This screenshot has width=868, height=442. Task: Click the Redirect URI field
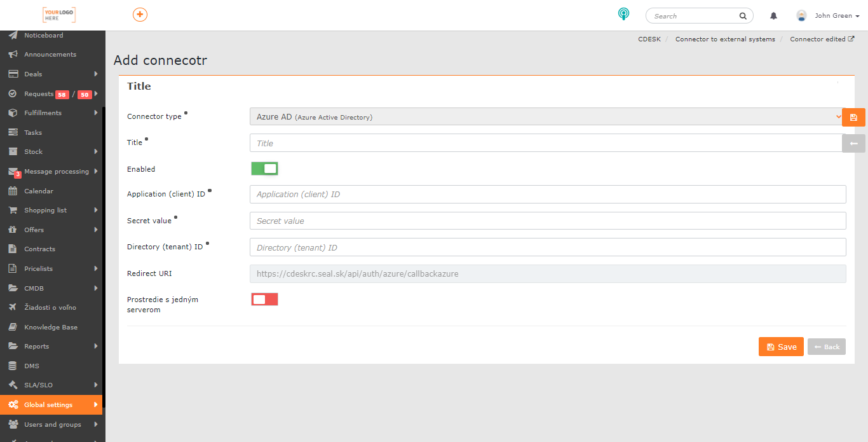pyautogui.click(x=548, y=273)
